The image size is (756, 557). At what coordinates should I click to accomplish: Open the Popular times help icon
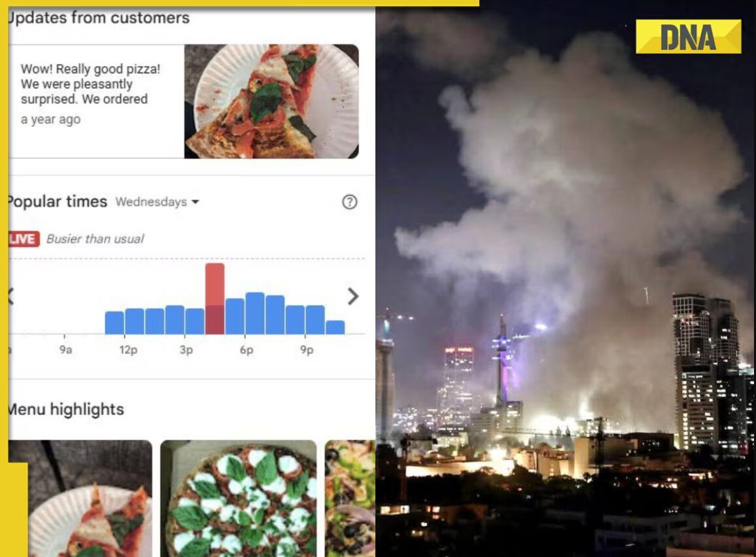(x=350, y=202)
